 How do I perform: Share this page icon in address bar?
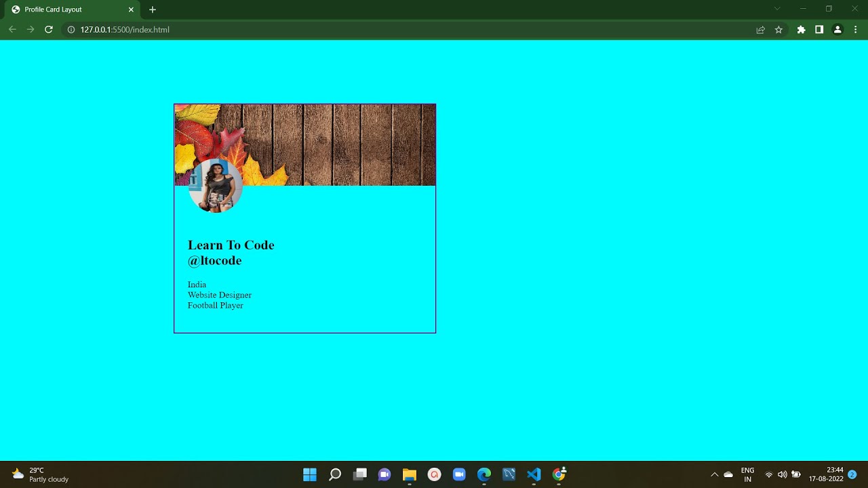761,30
